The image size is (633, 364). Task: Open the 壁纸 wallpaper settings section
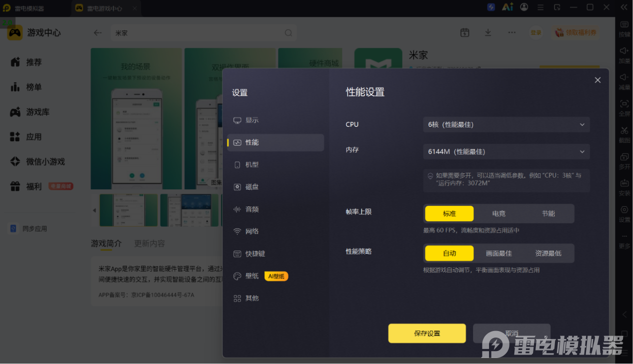(275, 276)
